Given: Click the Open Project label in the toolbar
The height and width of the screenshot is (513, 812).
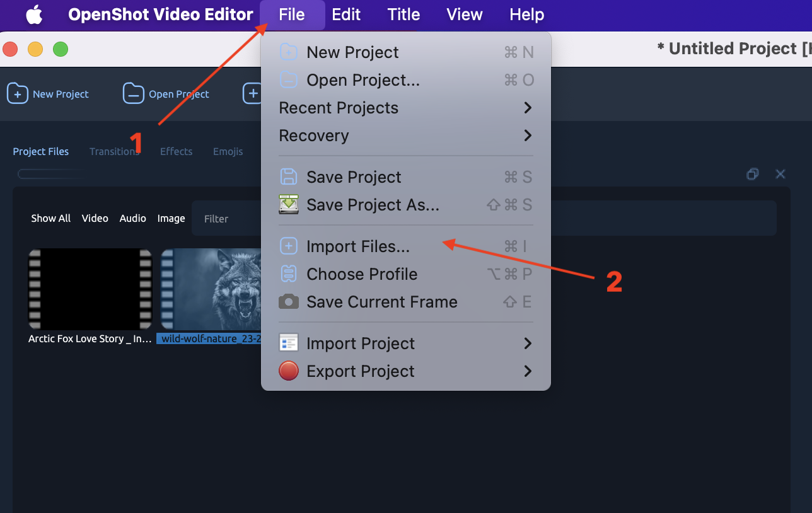Looking at the screenshot, I should click(179, 94).
